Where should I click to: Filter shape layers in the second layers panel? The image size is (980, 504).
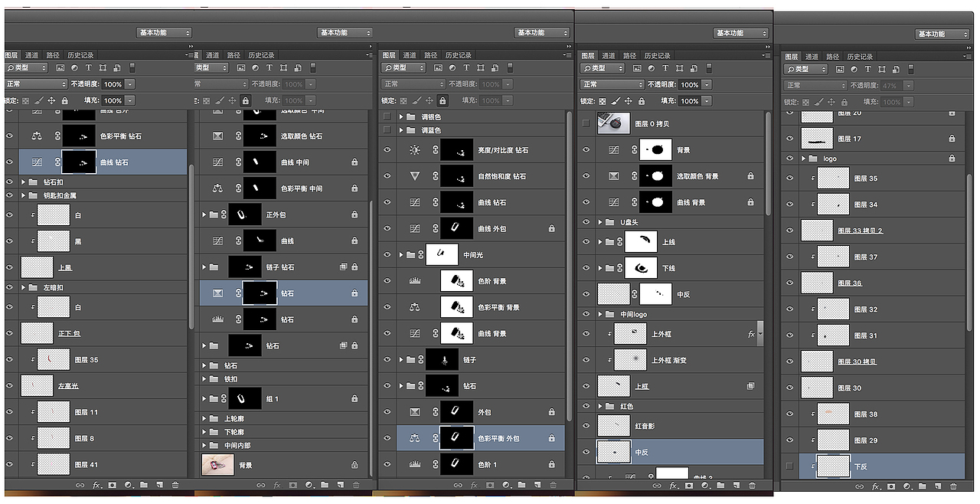click(x=283, y=68)
